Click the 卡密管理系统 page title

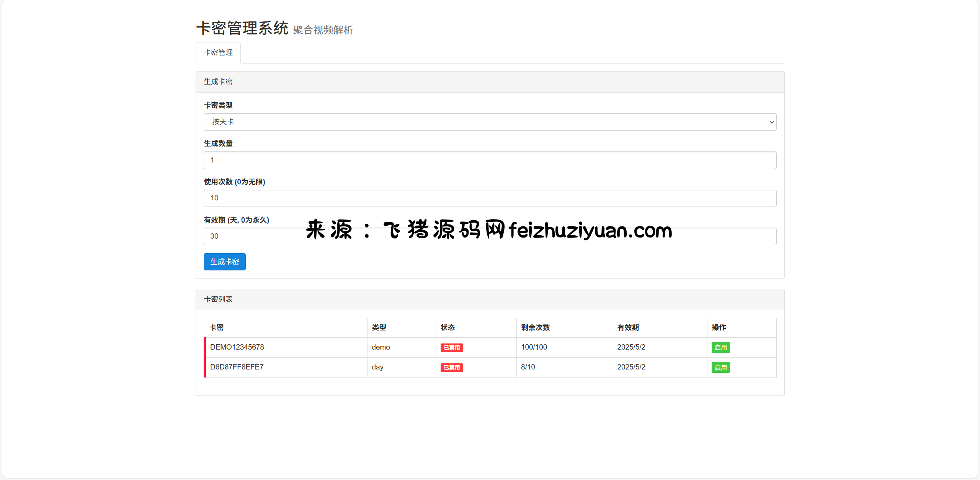[242, 28]
